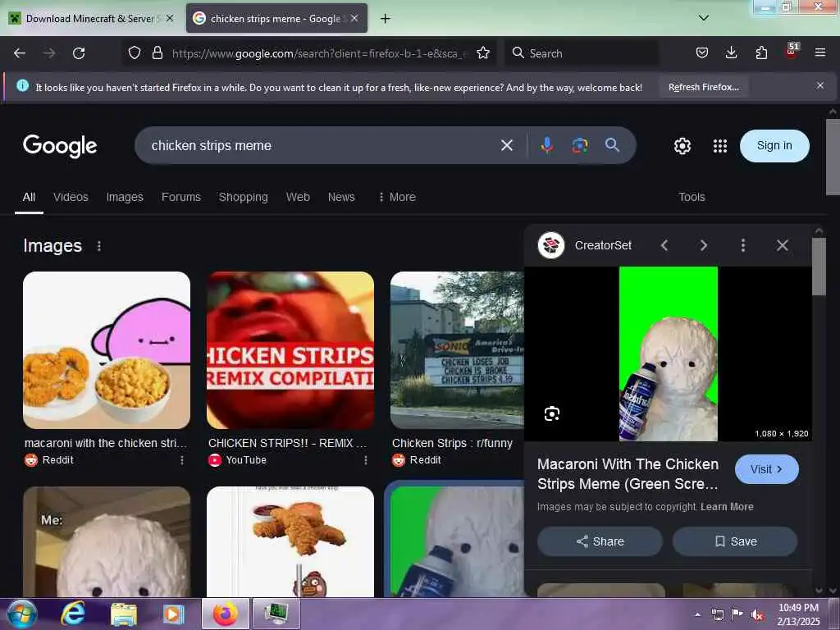840x630 pixels.
Task: Search by image with Google Lens icon
Action: [580, 145]
